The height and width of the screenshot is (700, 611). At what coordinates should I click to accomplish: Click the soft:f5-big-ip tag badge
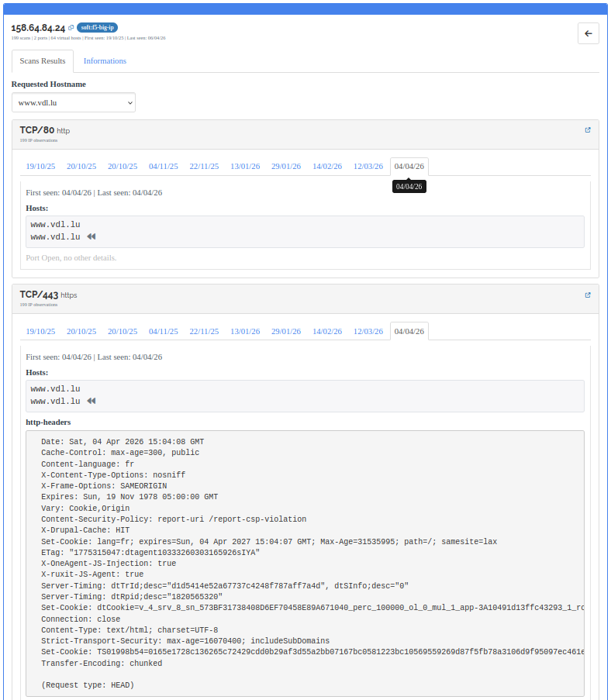point(97,28)
